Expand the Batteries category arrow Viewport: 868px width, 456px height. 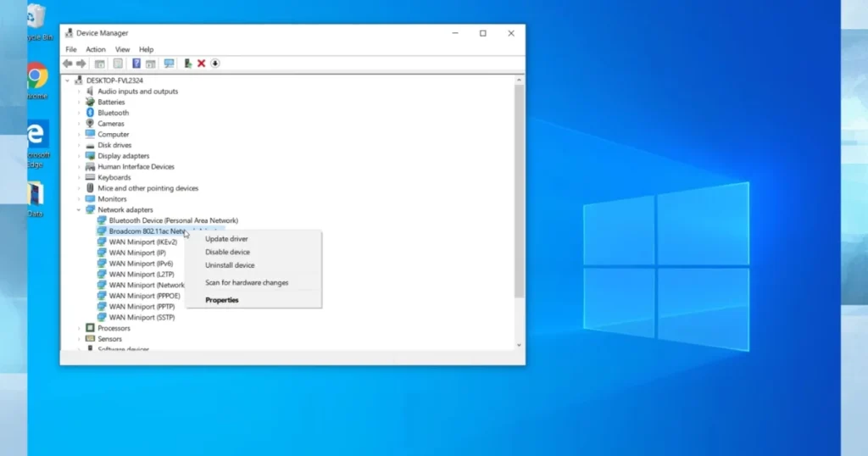[79, 102]
